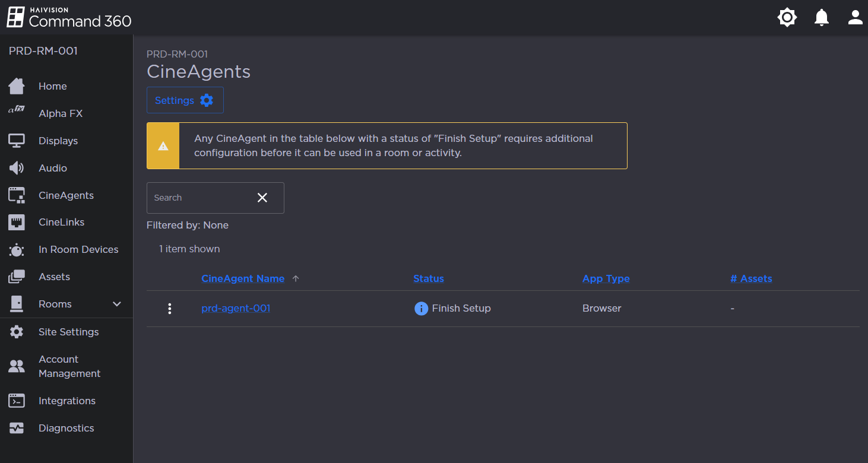Open Integrations using its sidebar icon

click(x=16, y=401)
